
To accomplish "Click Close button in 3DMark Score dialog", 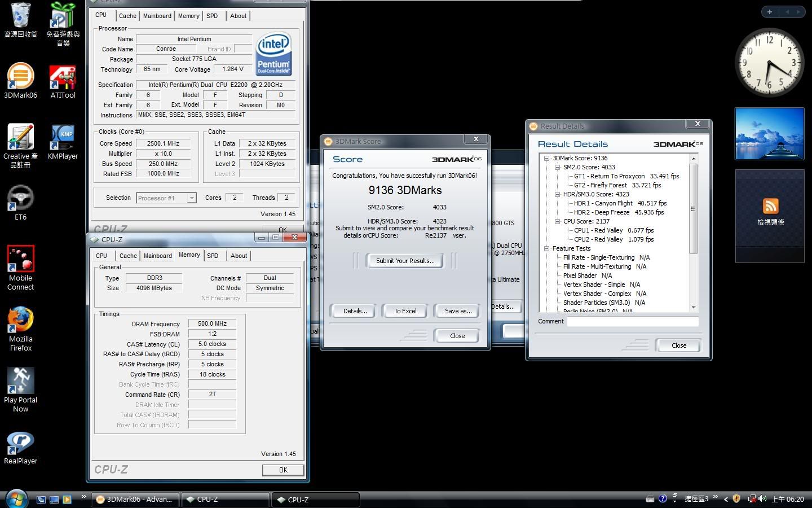I will 457,336.
